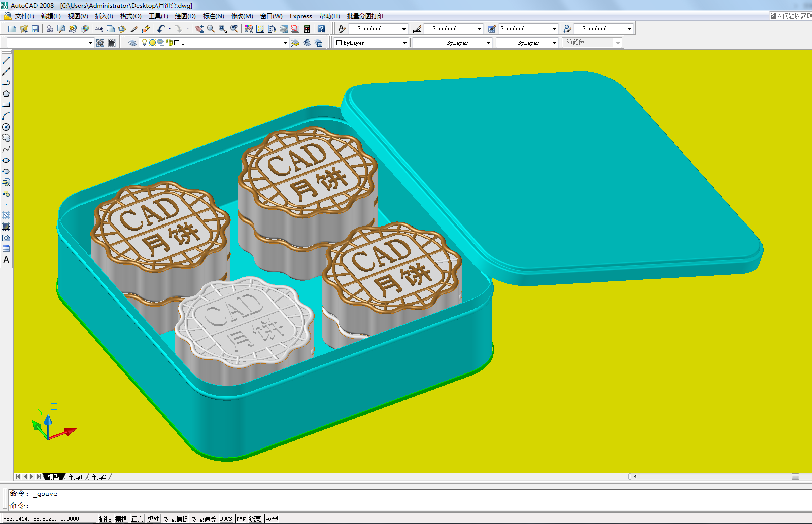Click the layer 0 color square
Screen dimensions: 812x524
[177, 43]
